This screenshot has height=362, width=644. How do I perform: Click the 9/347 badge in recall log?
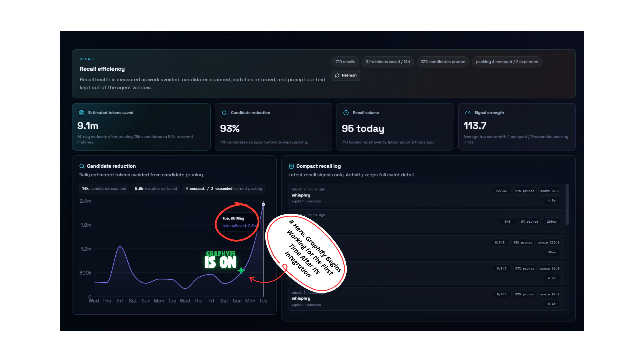[x=502, y=269]
